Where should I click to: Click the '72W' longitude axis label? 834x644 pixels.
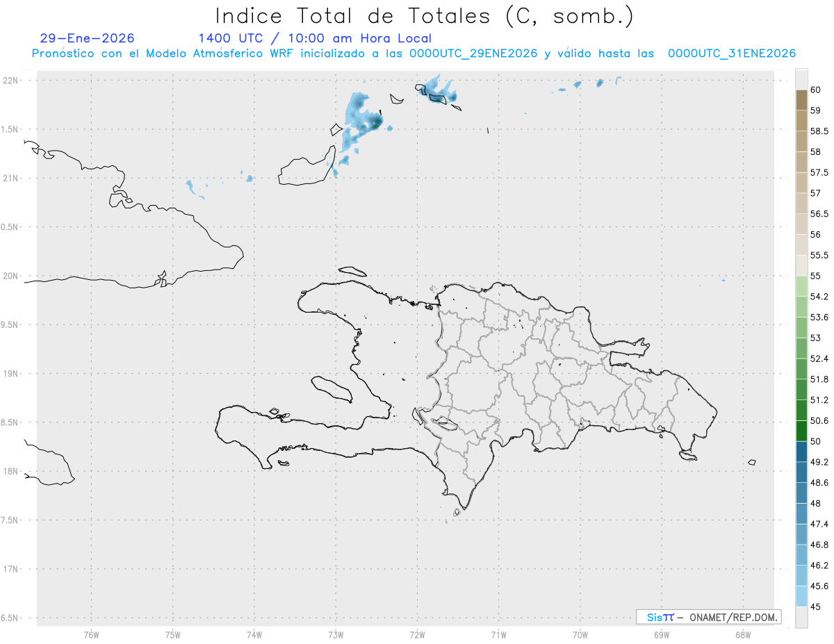(417, 634)
